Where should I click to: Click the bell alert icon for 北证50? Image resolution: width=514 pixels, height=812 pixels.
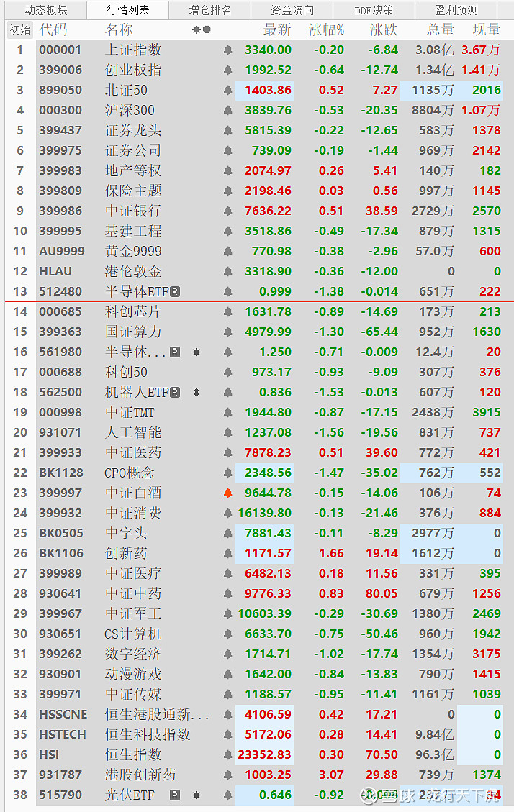coord(227,91)
